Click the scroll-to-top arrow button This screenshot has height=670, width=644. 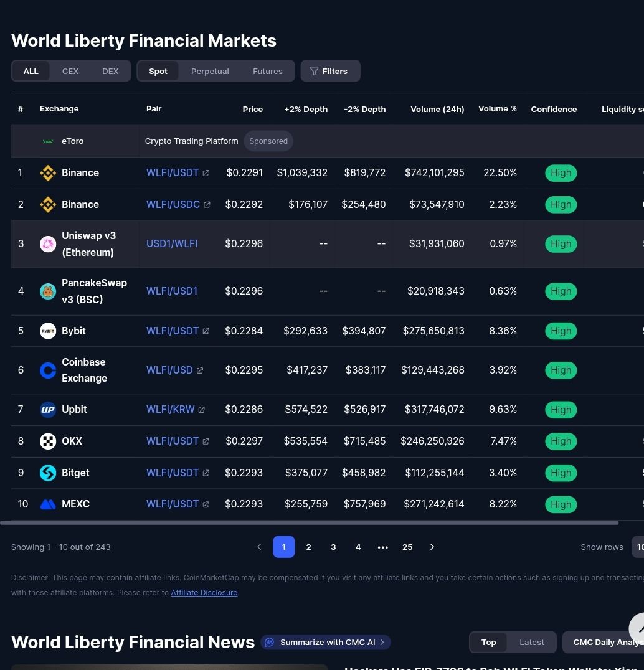638,628
